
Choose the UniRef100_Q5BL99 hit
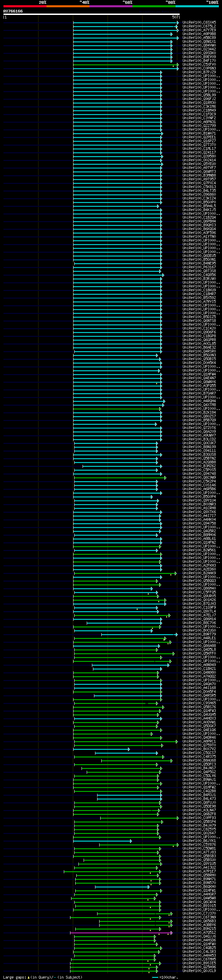point(199,95)
